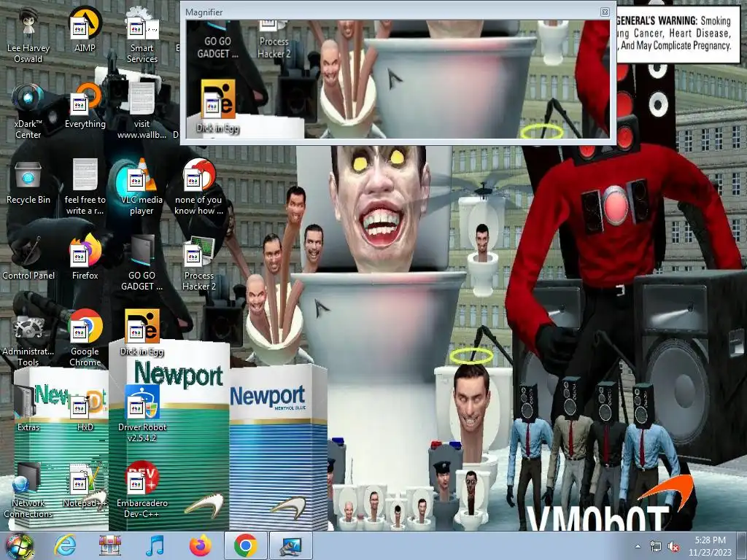Close the Magnifier window
The height and width of the screenshot is (560, 747).
pos(605,12)
